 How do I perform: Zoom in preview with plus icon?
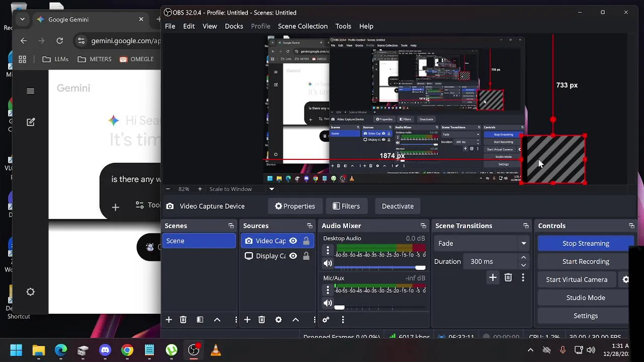click(x=200, y=189)
